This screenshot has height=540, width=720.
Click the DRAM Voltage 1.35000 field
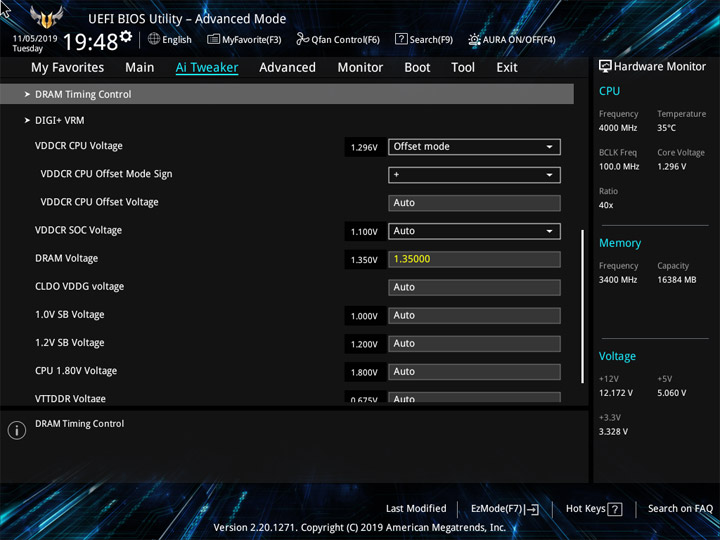[x=474, y=259]
